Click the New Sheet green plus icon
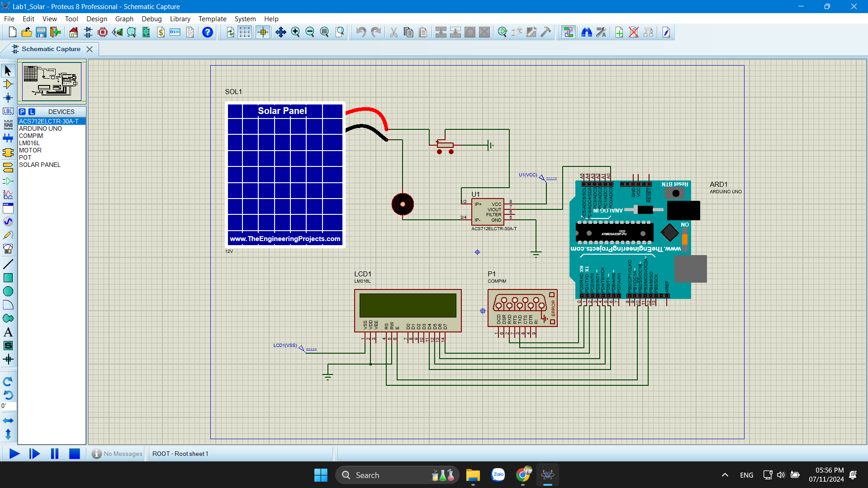The image size is (868, 488). [619, 32]
